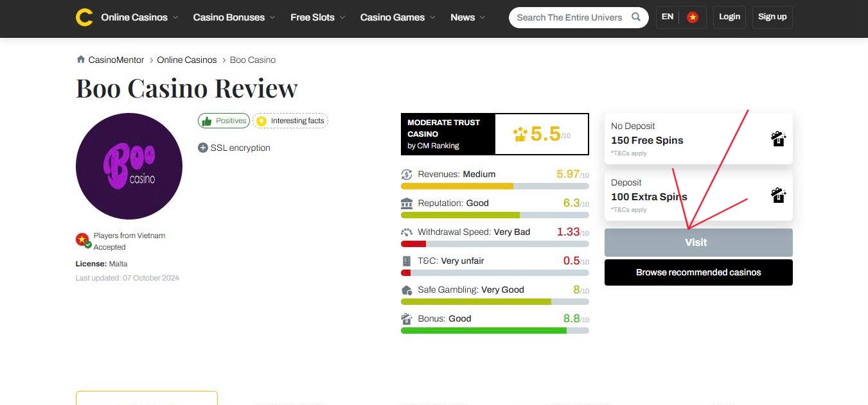Click the Vietnam flag accepted badge
The width and height of the screenshot is (868, 405).
pyautogui.click(x=83, y=241)
